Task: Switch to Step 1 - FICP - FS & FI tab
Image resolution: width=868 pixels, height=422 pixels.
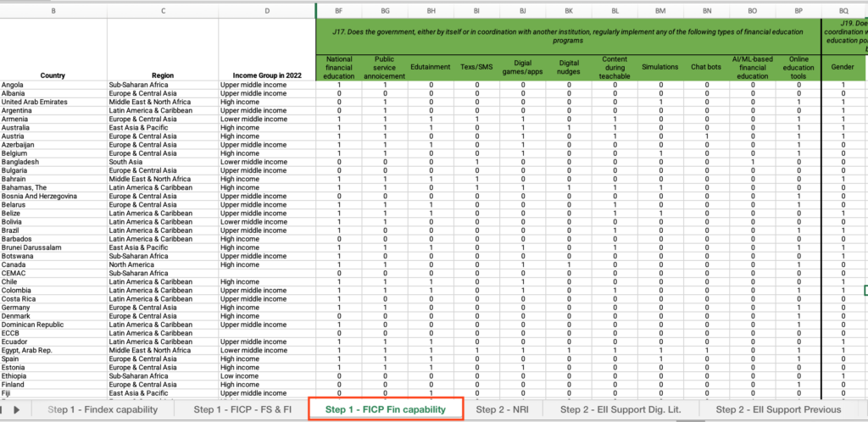Action: [x=242, y=410]
